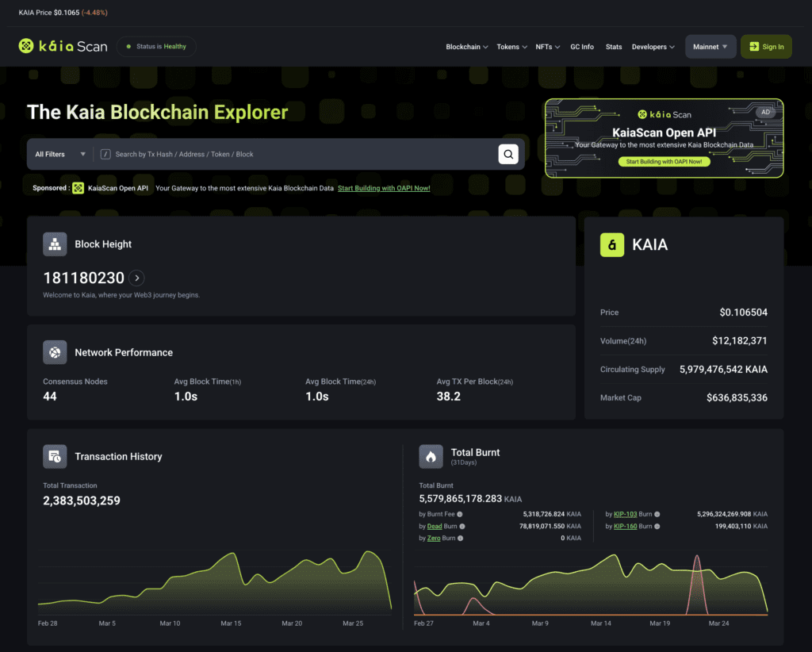Viewport: 812px width, 652px height.
Task: Click info icon next to KIP-103 Burn
Action: (657, 514)
